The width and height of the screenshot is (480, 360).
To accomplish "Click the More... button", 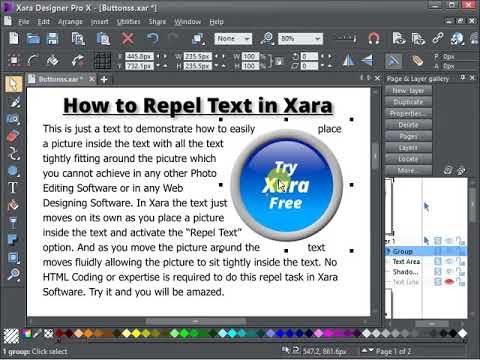I will pyautogui.click(x=408, y=170).
